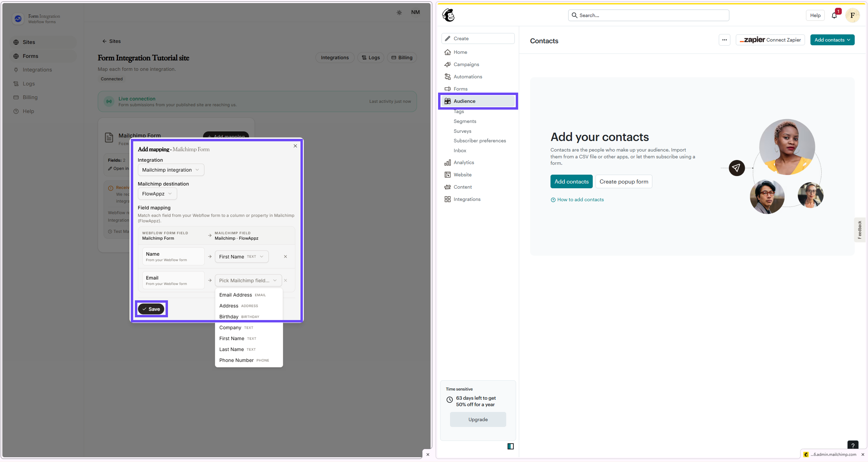Pick Last Name in the dropdown list
Screen dimensions: 868x462
249,349
